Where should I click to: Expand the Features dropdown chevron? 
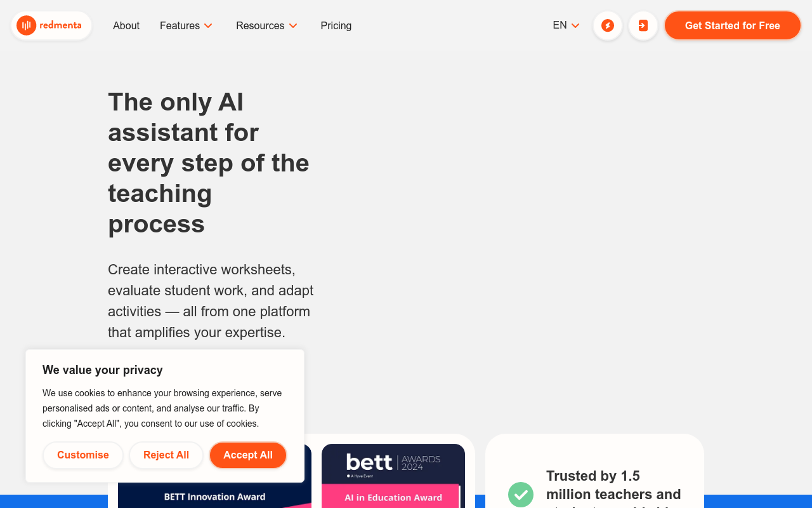208,26
